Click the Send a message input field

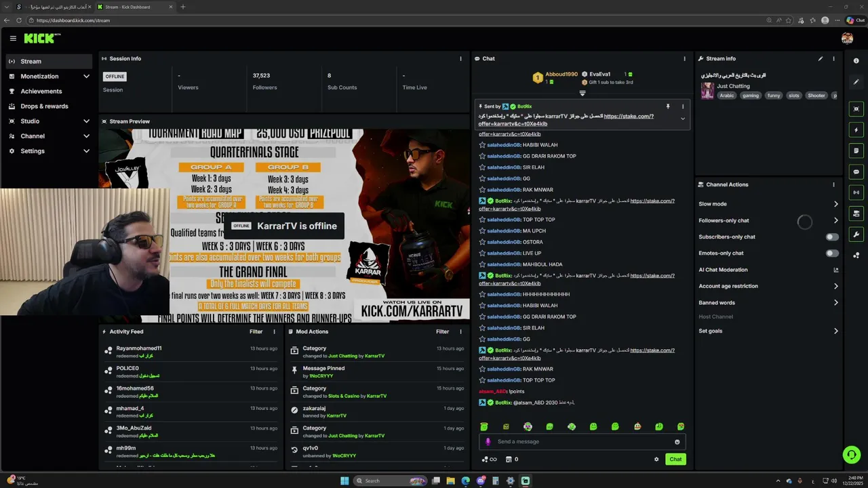(x=583, y=442)
